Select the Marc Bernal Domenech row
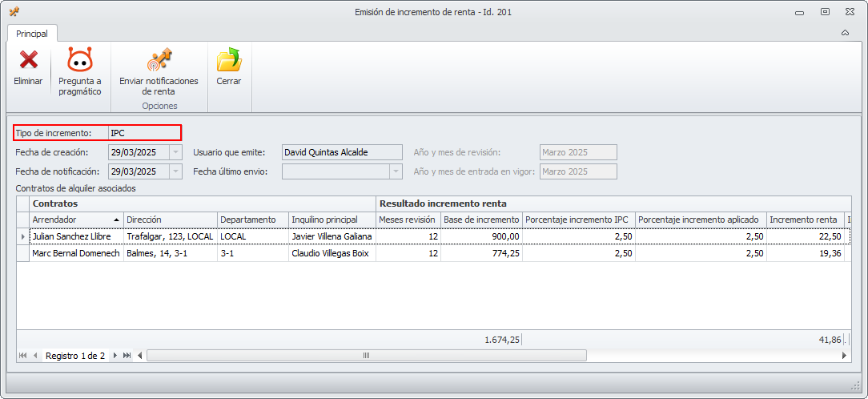The image size is (868, 399). pos(75,253)
